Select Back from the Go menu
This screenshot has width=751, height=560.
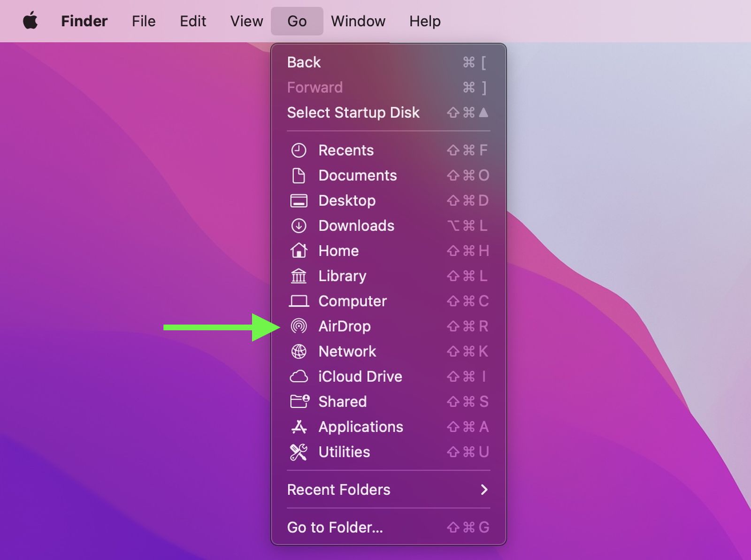click(x=304, y=62)
